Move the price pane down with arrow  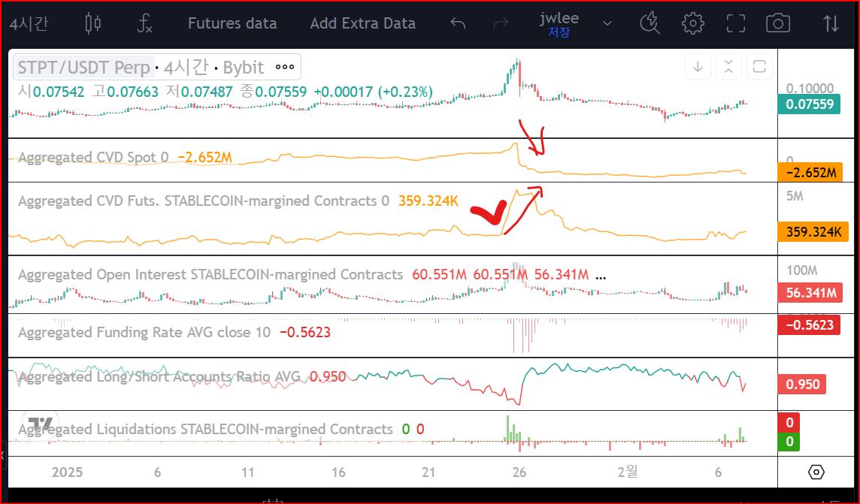(698, 67)
